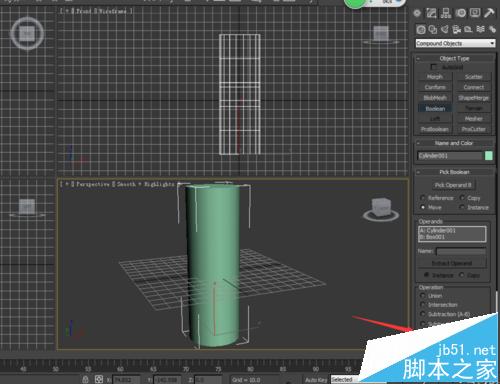Open the green object color swatch
Image resolution: width=500 pixels, height=384 pixels.
click(489, 156)
